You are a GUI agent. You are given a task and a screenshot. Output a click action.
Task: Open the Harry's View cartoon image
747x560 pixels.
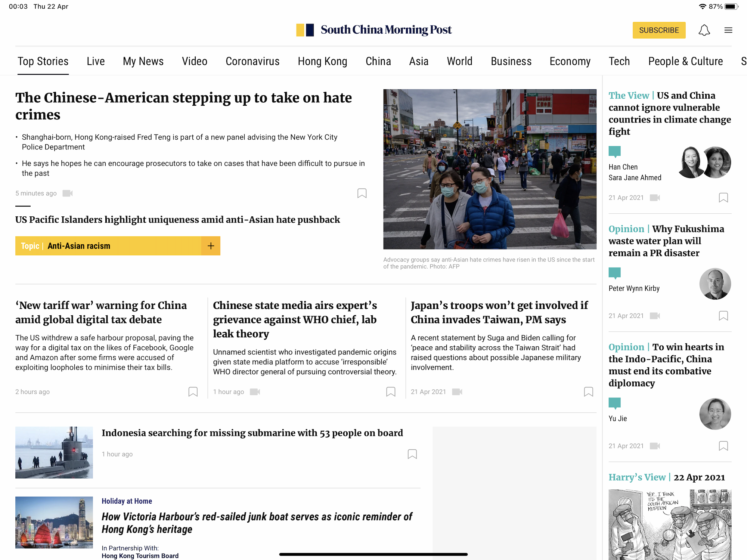click(670, 525)
